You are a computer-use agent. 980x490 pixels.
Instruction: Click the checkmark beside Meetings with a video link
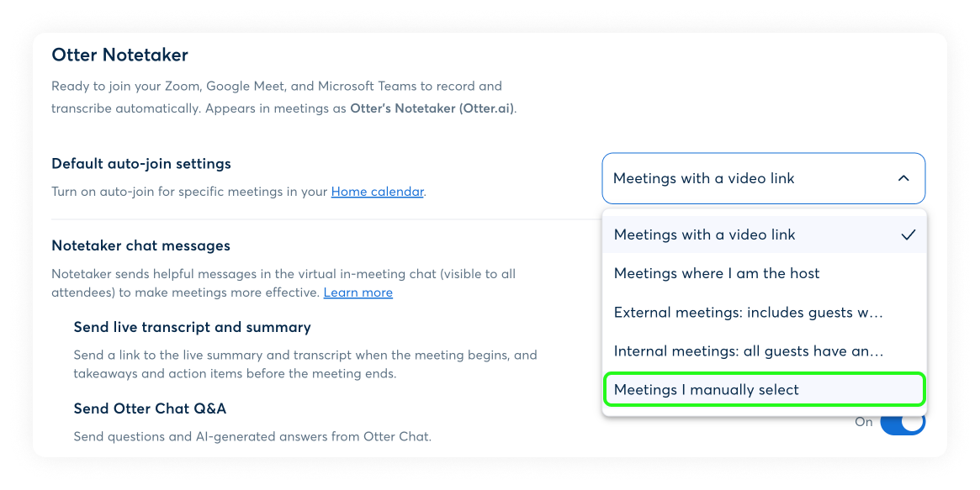[x=908, y=235]
